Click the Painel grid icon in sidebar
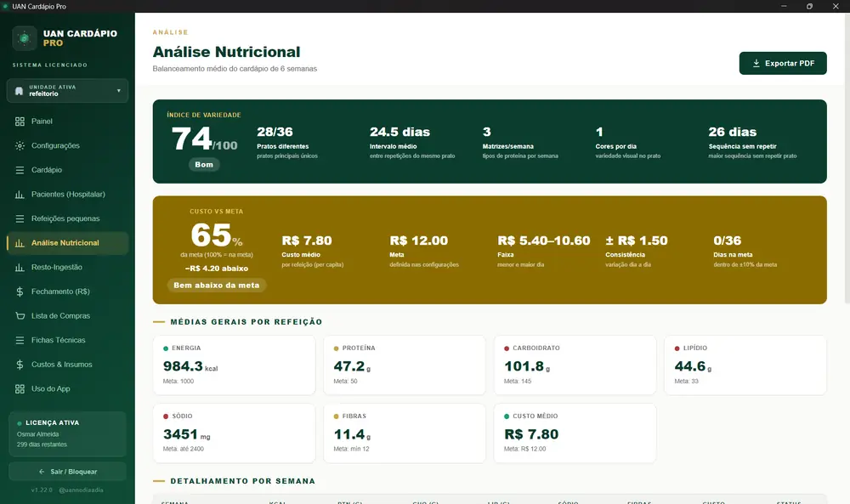850x504 pixels. (20, 122)
